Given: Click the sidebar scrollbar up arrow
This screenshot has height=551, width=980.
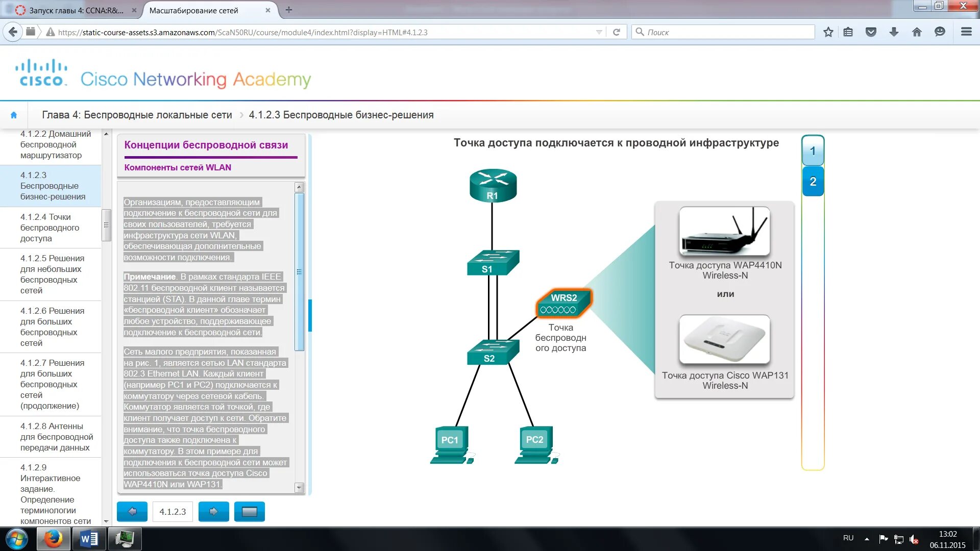Looking at the screenshot, I should (106, 134).
